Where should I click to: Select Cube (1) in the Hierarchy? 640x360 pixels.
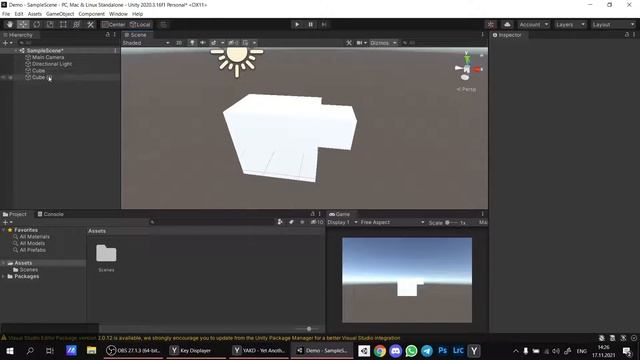click(42, 77)
